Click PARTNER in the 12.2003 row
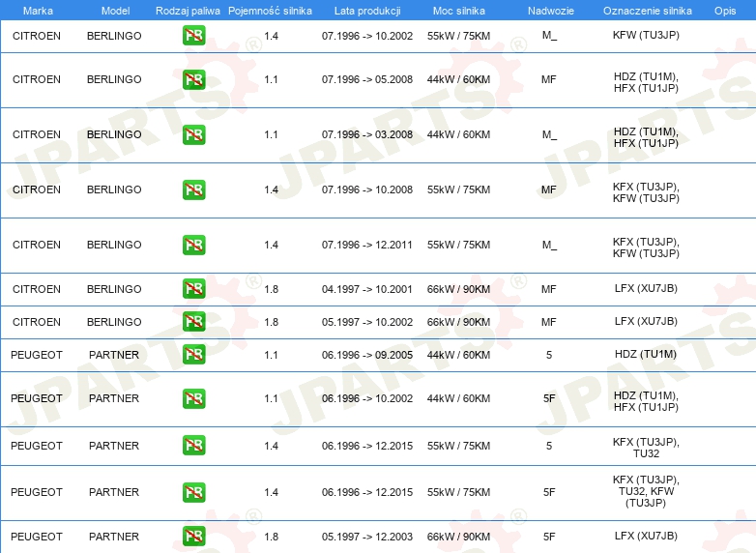 (x=114, y=537)
